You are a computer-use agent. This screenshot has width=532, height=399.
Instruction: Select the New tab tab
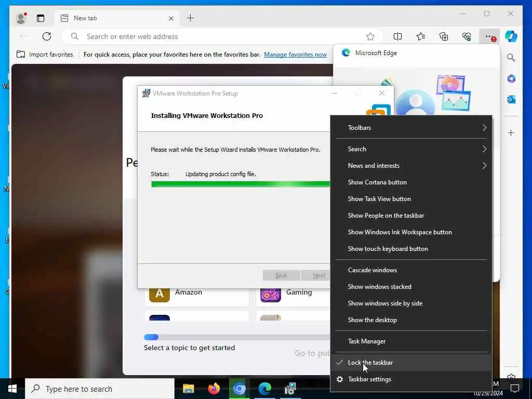tap(117, 18)
